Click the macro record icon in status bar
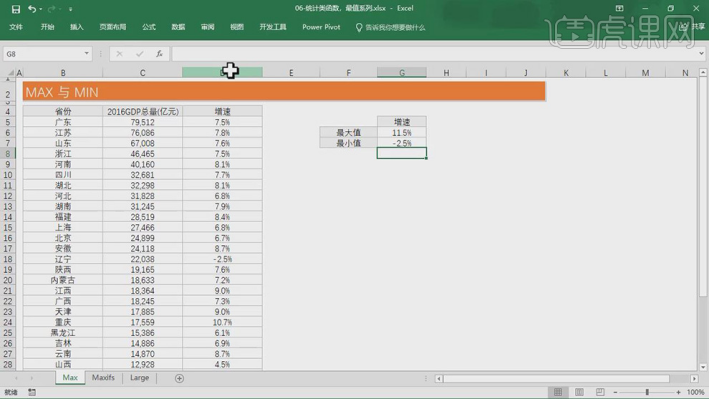Screen dimensions: 709x399 (32, 392)
